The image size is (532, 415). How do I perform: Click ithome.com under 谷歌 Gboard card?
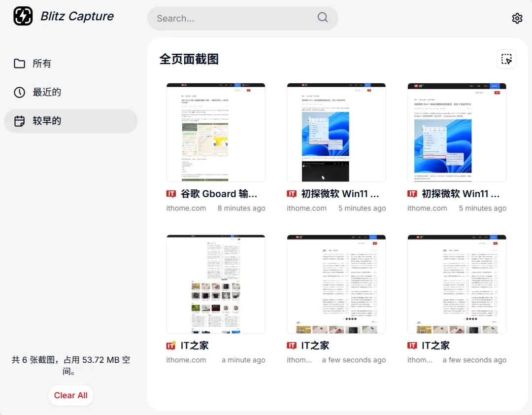[x=186, y=208]
